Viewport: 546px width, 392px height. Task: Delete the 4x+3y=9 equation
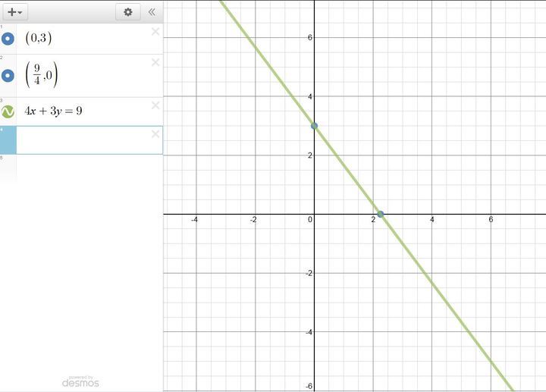(155, 105)
